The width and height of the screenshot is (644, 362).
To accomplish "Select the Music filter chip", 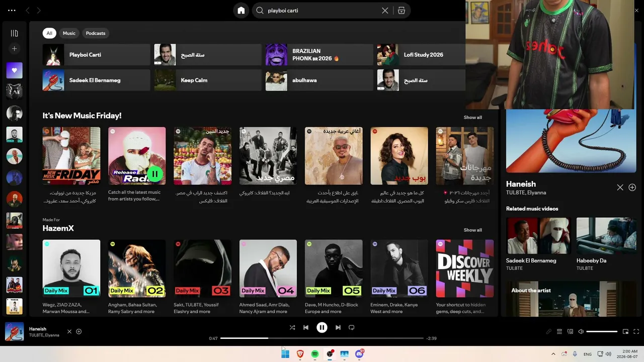I will pyautogui.click(x=69, y=33).
